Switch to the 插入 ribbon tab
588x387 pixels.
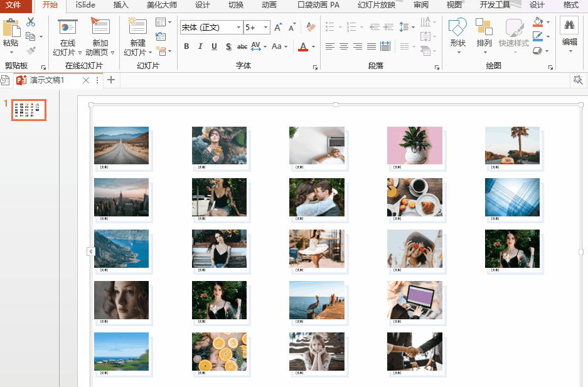click(x=120, y=5)
